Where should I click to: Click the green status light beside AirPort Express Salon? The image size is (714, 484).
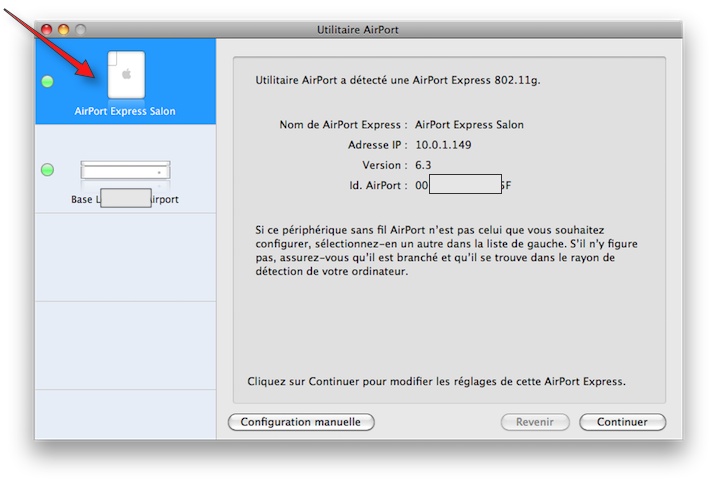pyautogui.click(x=47, y=82)
